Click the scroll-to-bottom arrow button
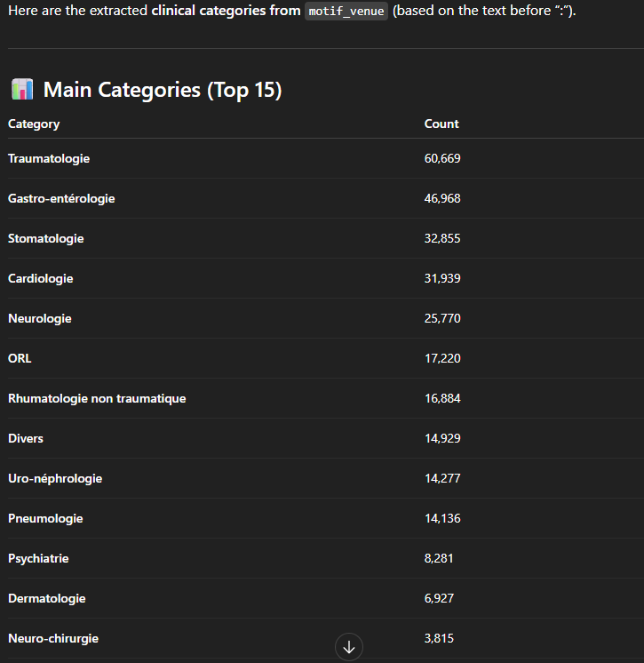Viewport: 644px width, 663px height. pos(349,647)
